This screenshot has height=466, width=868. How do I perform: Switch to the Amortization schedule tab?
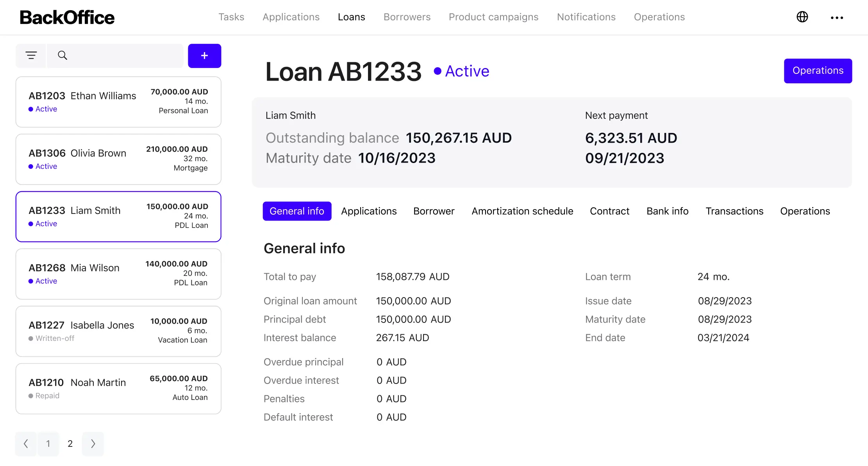[x=522, y=211]
